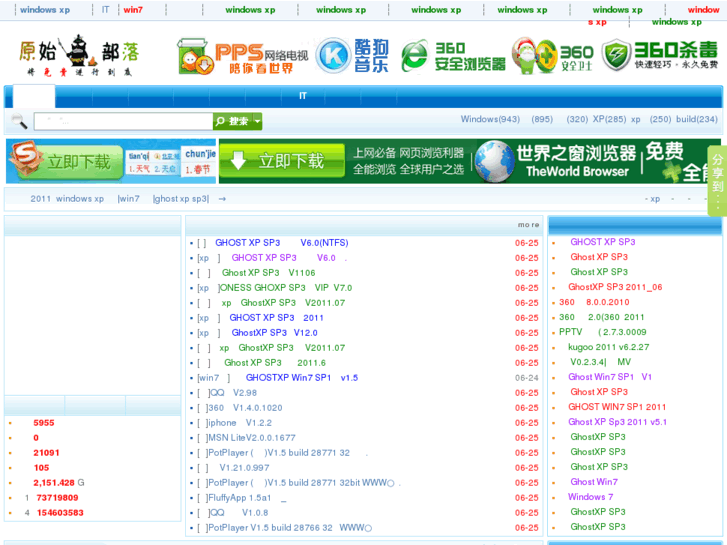Screen dimensions: 727x545
Task: Open the 360 security guard logo
Action: click(553, 56)
